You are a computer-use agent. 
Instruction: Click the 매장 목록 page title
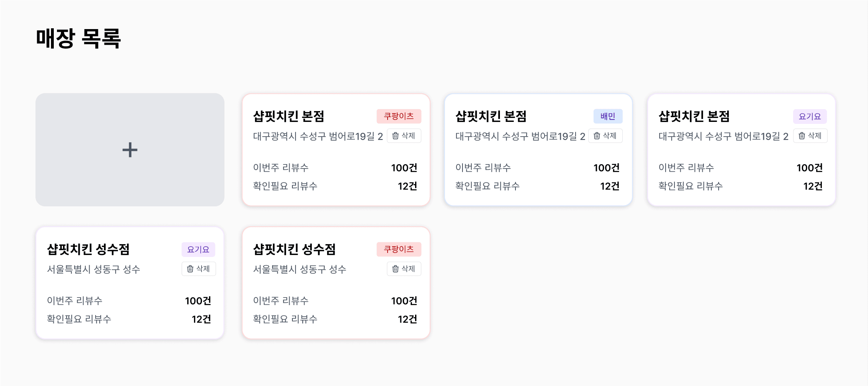point(78,39)
